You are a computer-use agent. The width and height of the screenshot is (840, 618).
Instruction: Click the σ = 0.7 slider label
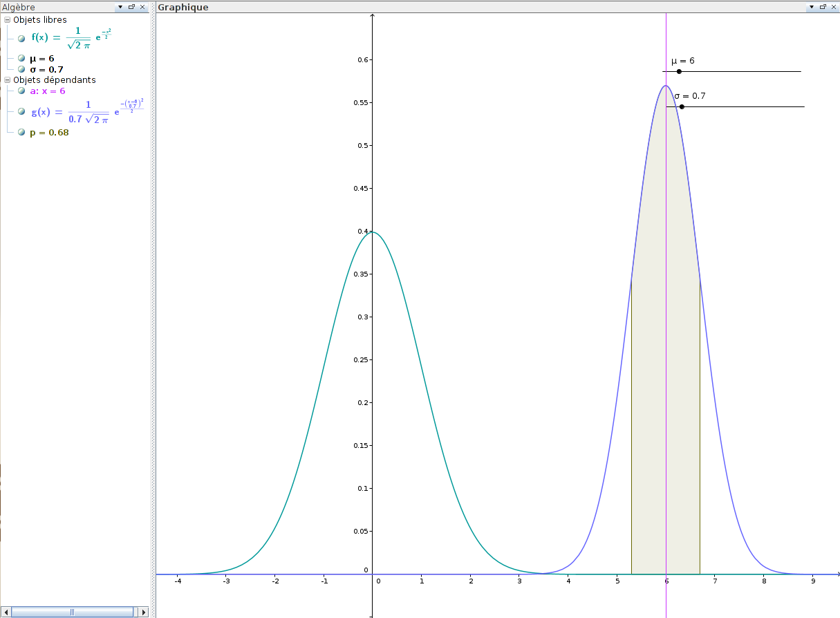click(x=690, y=96)
